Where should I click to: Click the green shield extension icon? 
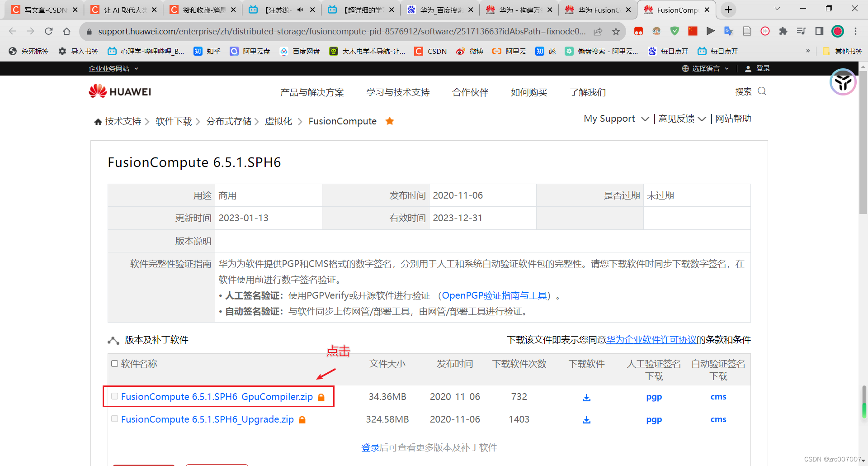point(675,31)
